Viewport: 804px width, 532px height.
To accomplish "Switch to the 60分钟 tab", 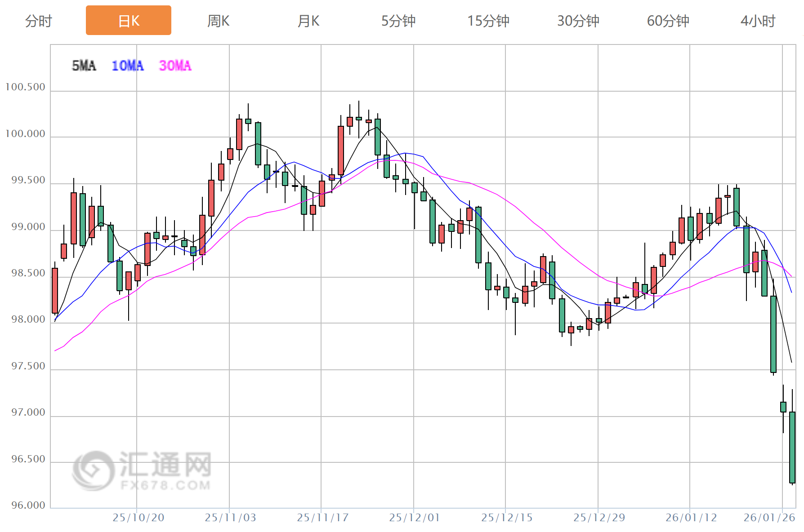I will (x=668, y=21).
